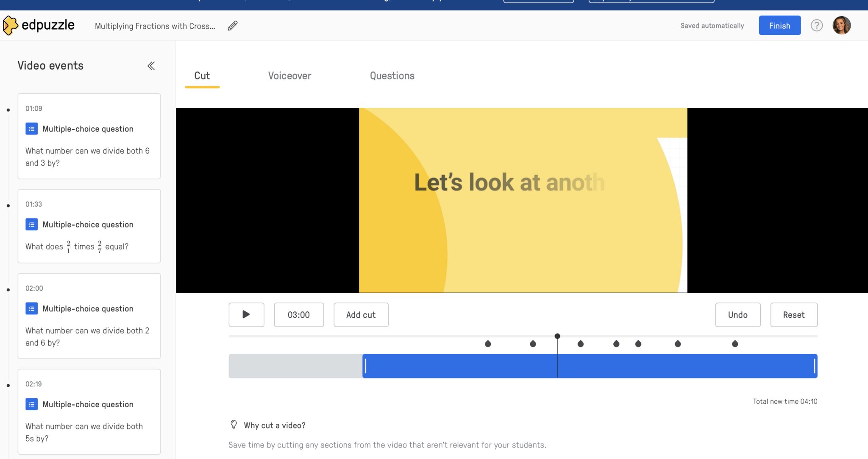Switch to the Questions tab
The image size is (868, 459).
(392, 76)
